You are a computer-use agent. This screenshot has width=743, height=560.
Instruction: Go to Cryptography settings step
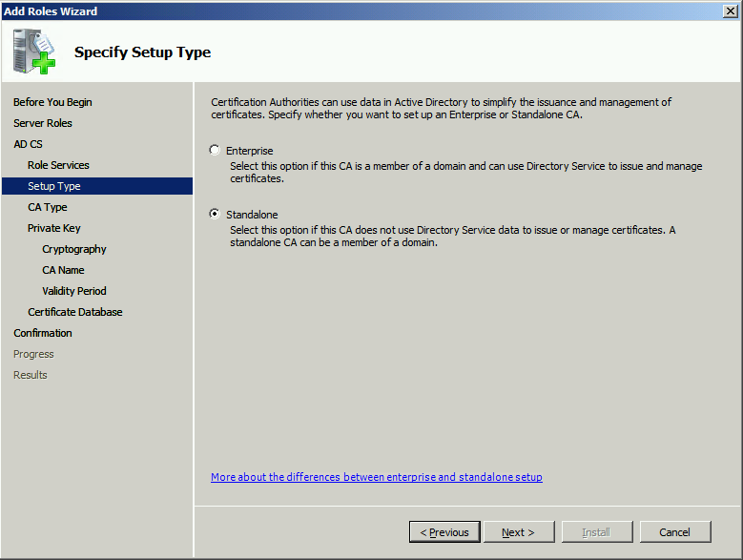click(74, 249)
